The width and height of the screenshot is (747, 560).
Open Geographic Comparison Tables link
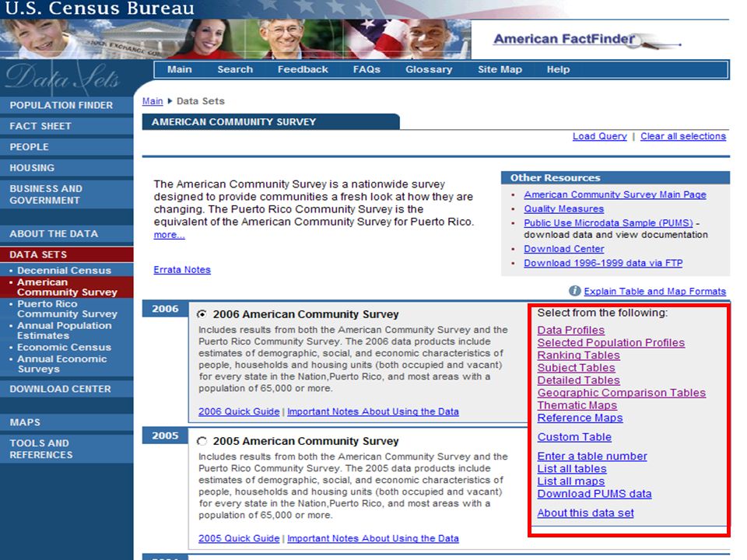click(x=621, y=393)
